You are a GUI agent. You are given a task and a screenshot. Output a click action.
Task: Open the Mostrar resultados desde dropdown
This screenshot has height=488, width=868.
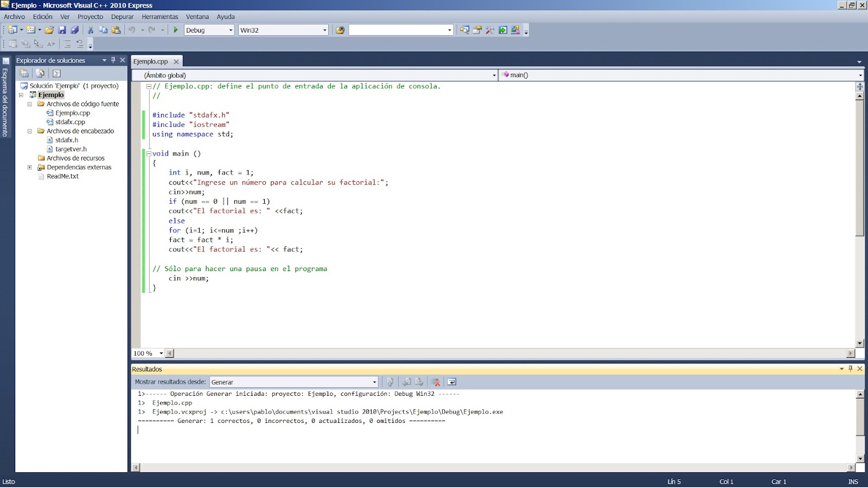[374, 382]
